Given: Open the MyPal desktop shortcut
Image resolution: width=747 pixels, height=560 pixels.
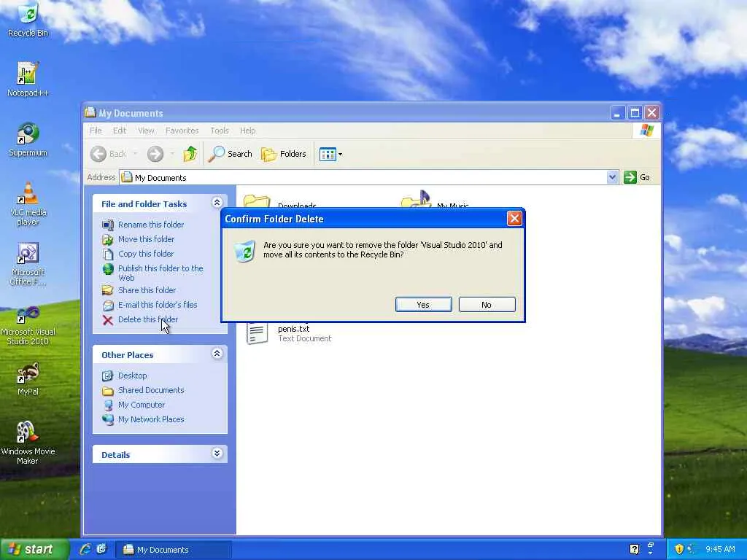Looking at the screenshot, I should [28, 379].
